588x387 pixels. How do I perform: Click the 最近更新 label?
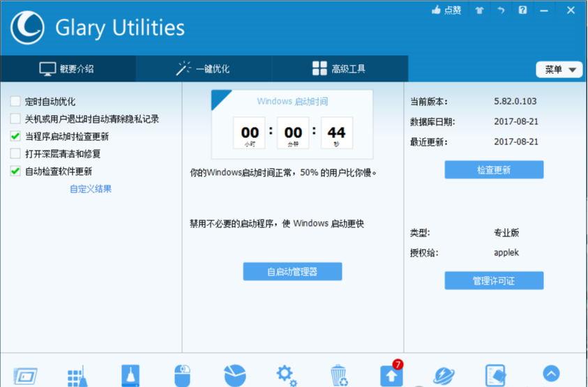pyautogui.click(x=429, y=142)
